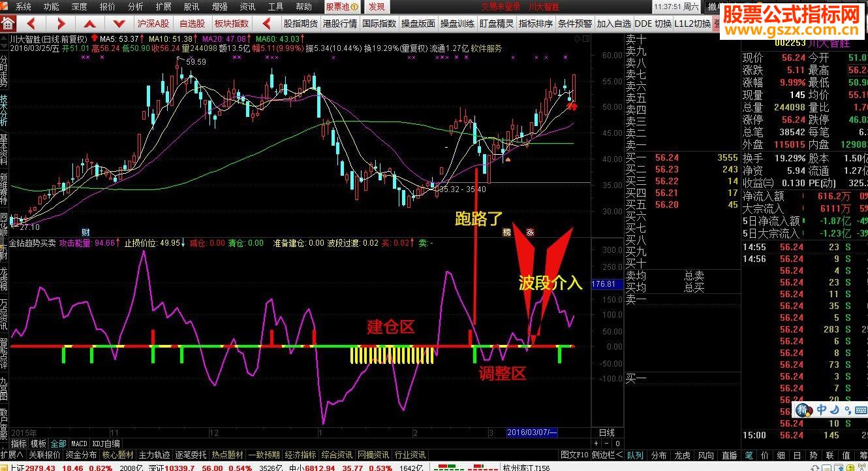Select the 模板 tab below the chart
This screenshot has height=471, width=868.
coord(39,444)
